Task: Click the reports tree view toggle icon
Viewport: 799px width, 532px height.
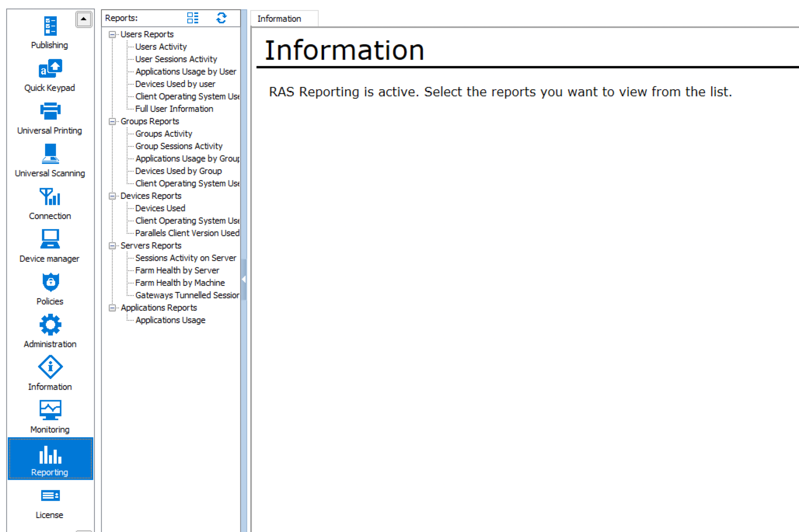Action: coord(193,18)
